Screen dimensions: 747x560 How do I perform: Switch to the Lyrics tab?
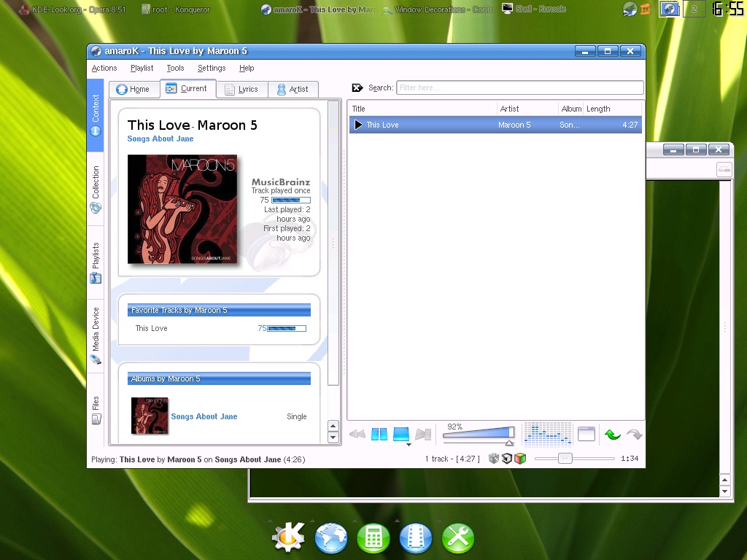click(242, 89)
